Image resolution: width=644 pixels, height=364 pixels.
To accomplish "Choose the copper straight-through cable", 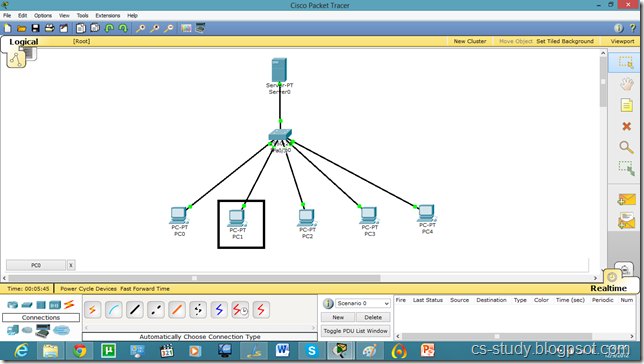I will [x=135, y=310].
